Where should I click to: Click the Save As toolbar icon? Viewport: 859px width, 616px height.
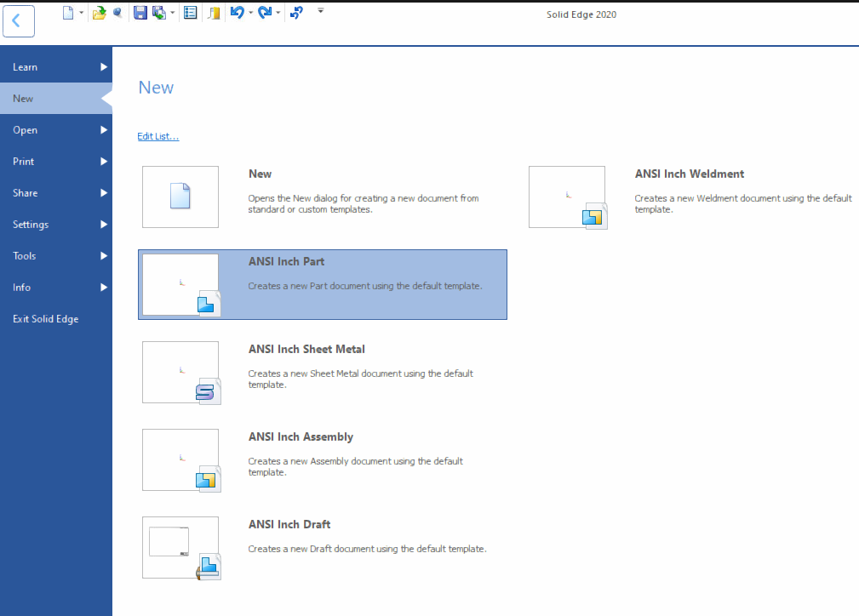coord(159,13)
